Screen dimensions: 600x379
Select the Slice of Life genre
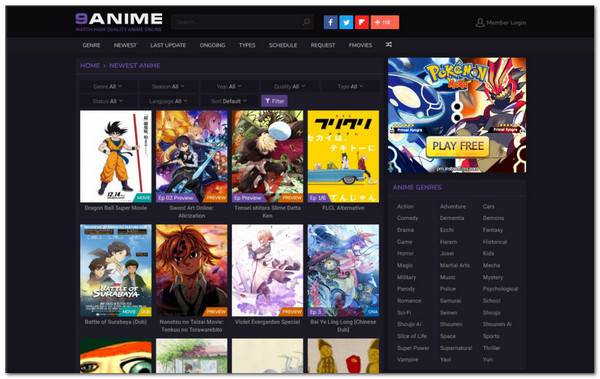pyautogui.click(x=412, y=336)
